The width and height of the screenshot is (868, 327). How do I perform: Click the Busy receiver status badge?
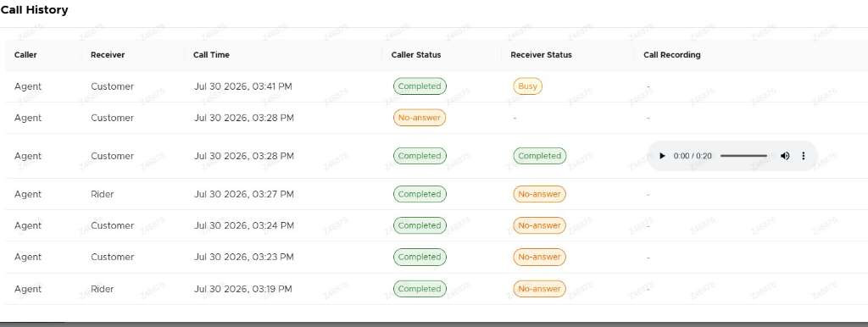pyautogui.click(x=527, y=86)
